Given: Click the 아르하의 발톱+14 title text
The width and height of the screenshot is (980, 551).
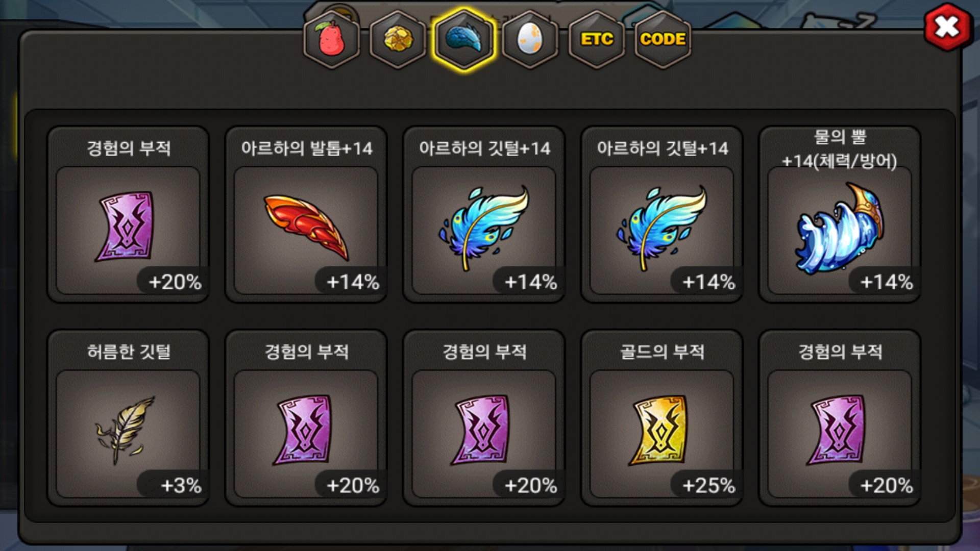Looking at the screenshot, I should (307, 148).
